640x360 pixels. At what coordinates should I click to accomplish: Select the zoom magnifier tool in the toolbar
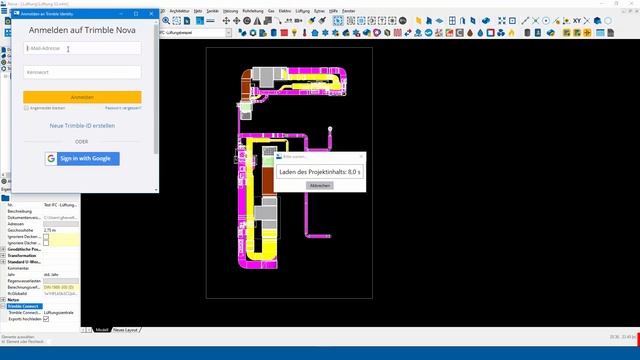tap(166, 20)
